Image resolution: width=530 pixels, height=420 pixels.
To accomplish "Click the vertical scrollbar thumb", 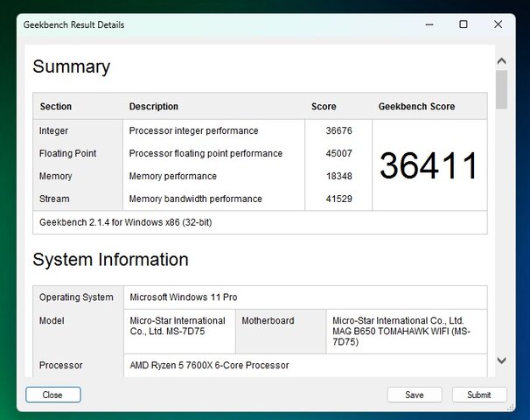I will [501, 89].
